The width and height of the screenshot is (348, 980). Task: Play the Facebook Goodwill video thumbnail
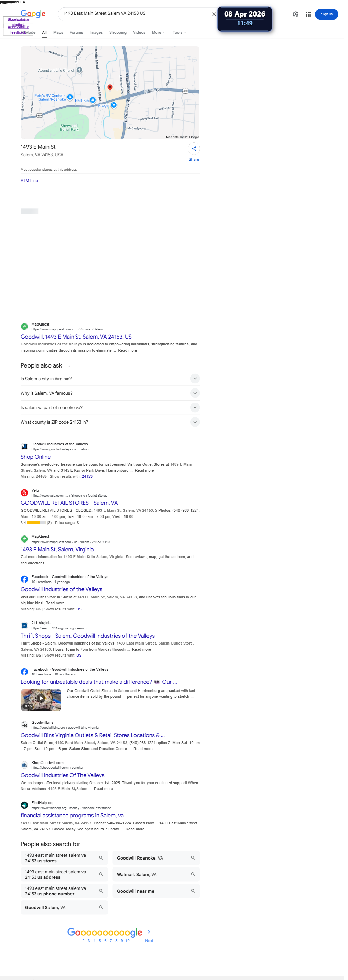[x=42, y=707]
